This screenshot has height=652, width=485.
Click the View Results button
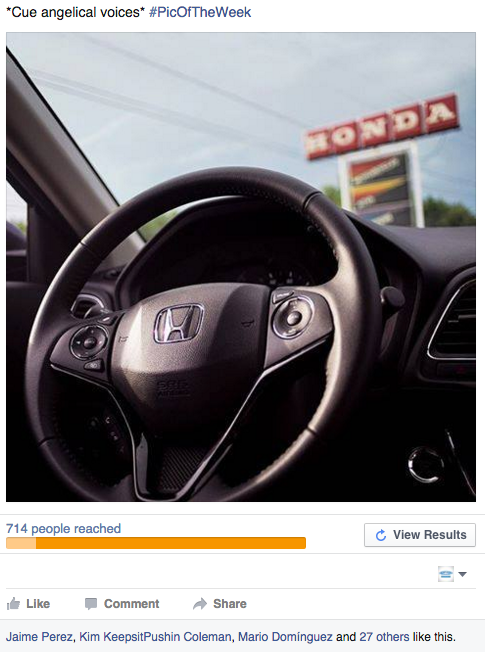[420, 535]
